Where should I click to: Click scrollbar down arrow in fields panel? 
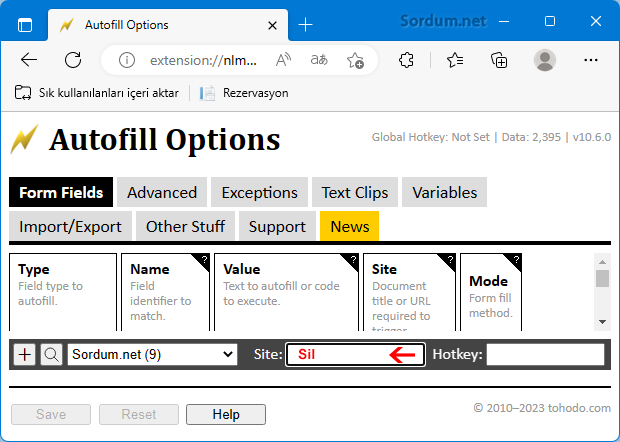tap(602, 322)
